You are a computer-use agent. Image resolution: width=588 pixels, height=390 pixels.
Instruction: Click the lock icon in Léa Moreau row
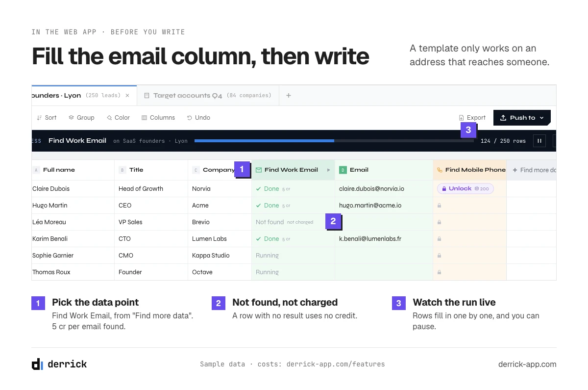click(x=440, y=222)
